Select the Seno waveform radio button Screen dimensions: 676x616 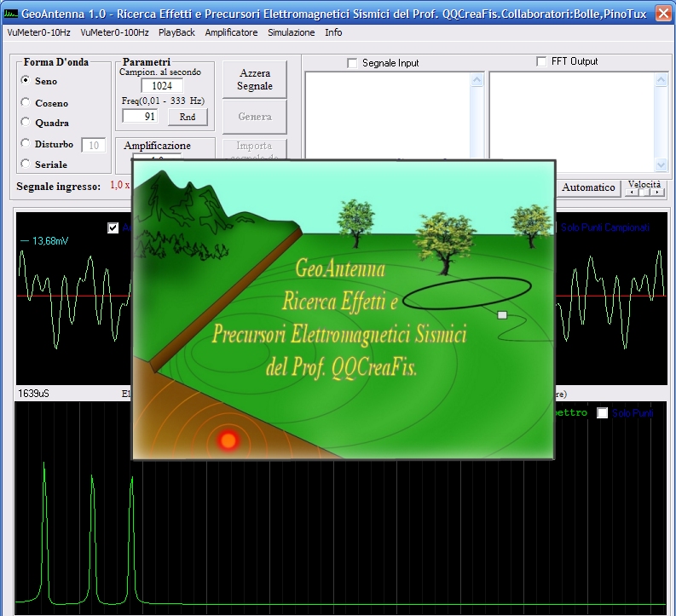click(26, 81)
